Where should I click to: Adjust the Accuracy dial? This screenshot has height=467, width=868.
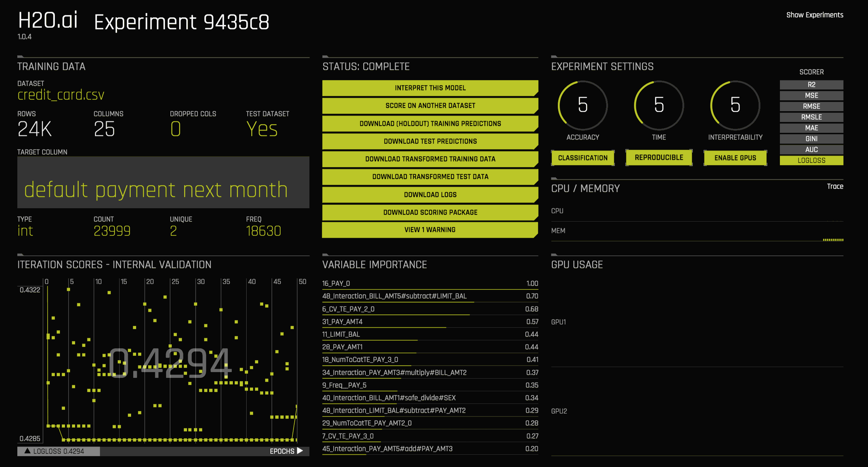[582, 105]
